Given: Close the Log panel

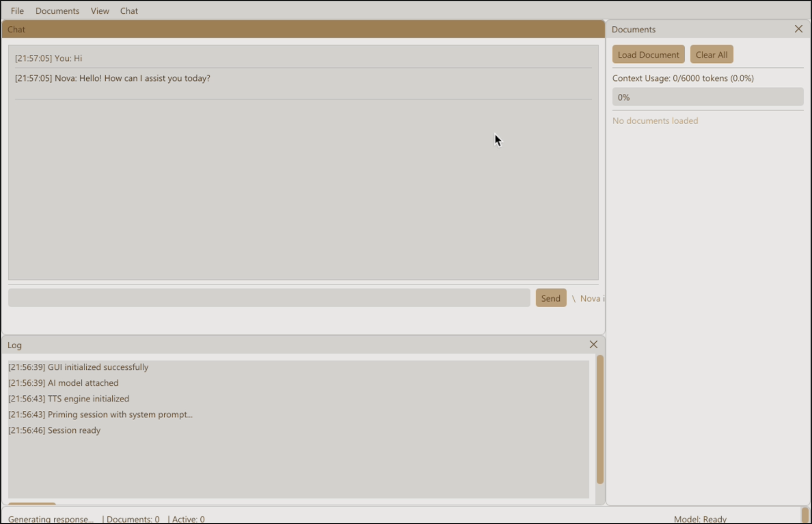Looking at the screenshot, I should click(x=593, y=344).
